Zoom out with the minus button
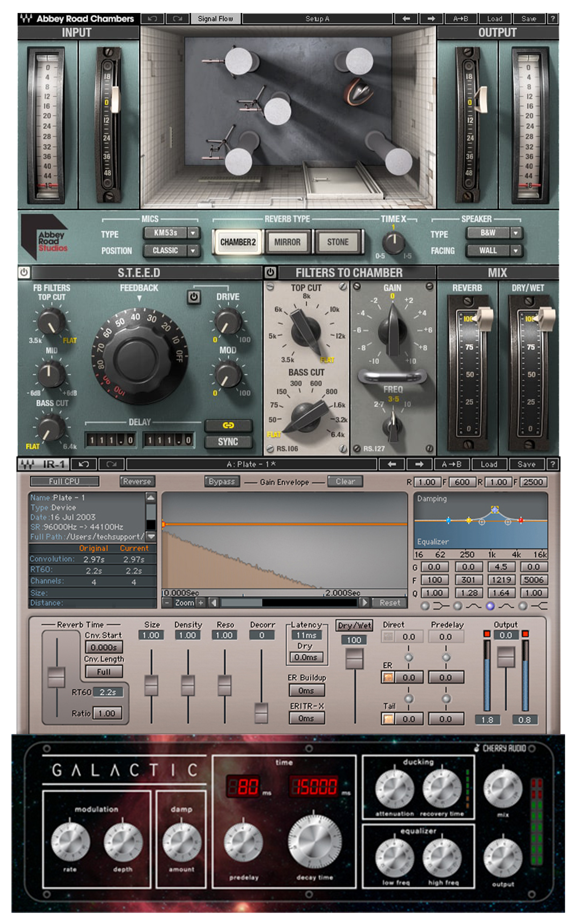The width and height of the screenshot is (582, 924). (x=167, y=603)
